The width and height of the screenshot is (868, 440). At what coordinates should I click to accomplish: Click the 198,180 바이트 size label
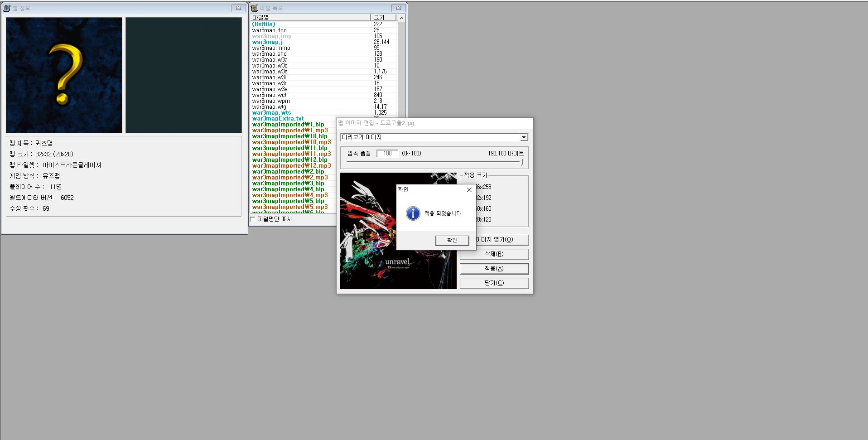506,154
